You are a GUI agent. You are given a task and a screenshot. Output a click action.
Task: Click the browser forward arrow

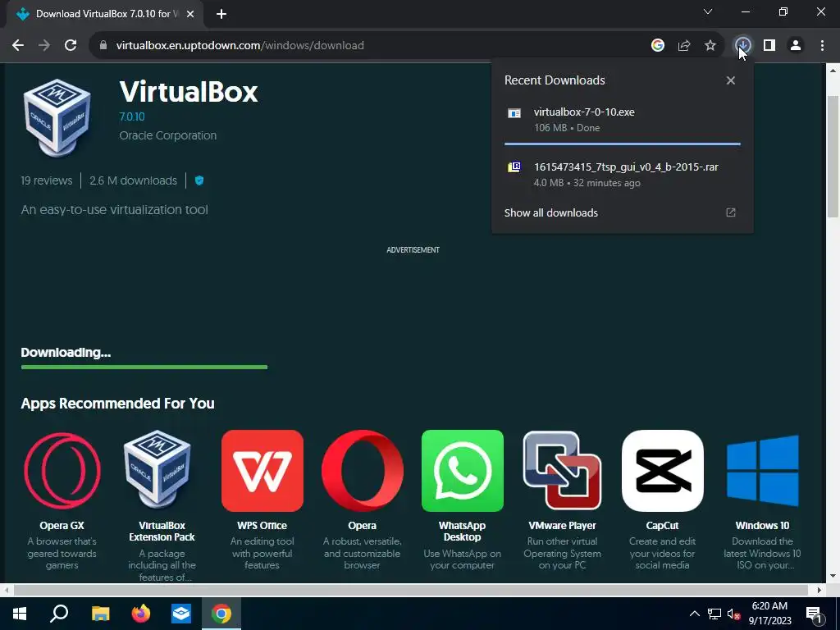click(x=44, y=46)
